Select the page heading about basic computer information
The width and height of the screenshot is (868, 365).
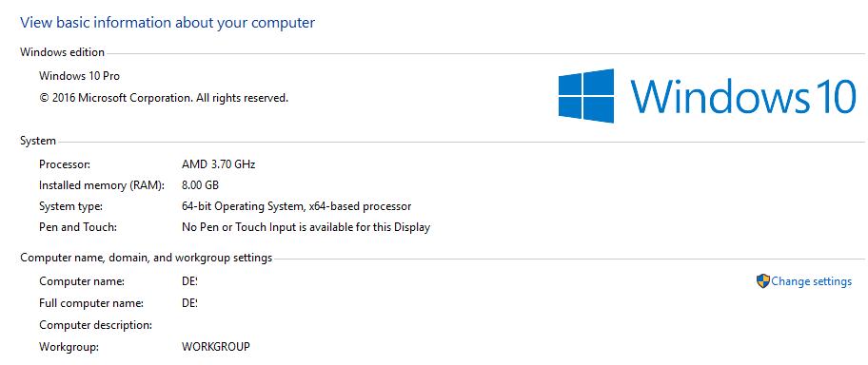point(168,23)
